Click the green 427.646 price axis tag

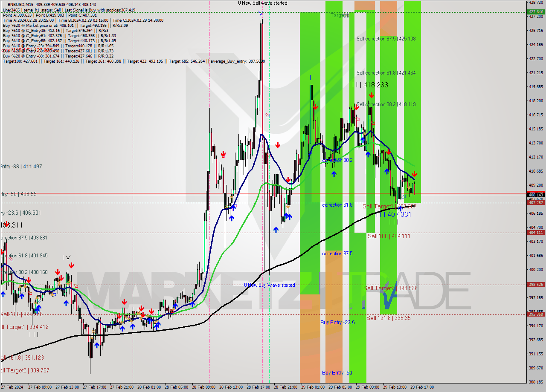pyautogui.click(x=536, y=12)
